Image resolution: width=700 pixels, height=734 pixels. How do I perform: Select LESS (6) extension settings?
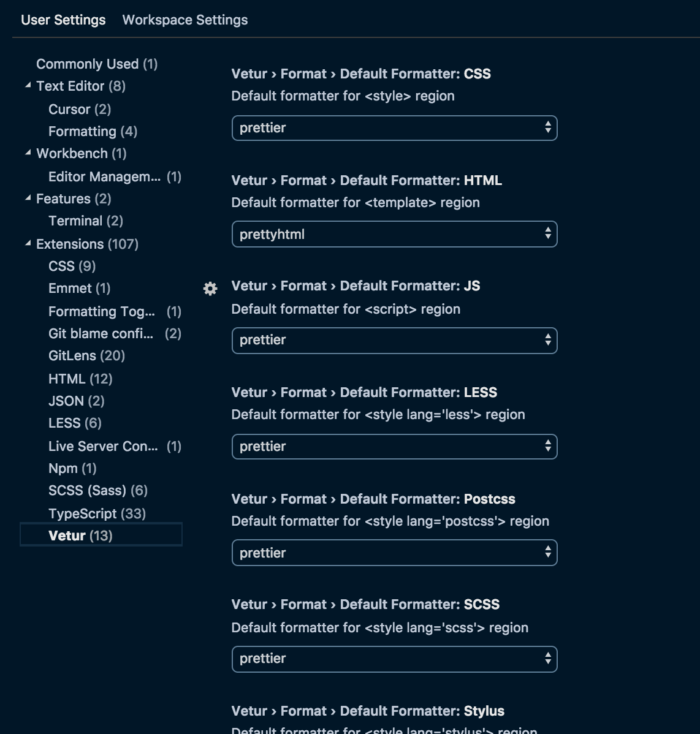[x=75, y=423]
